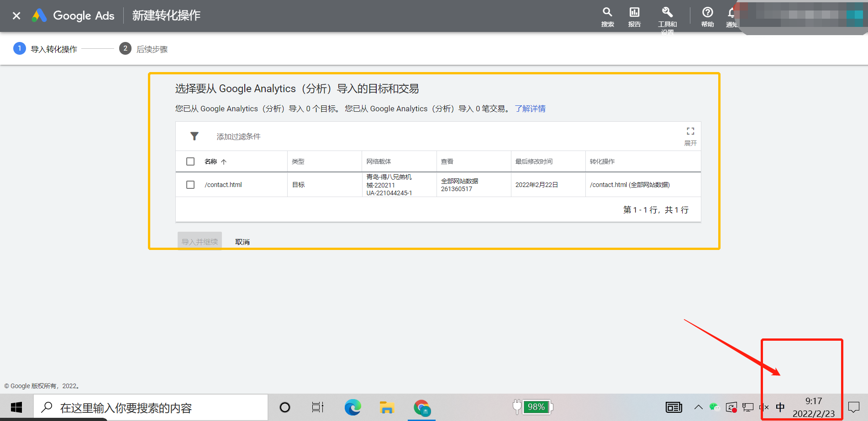
Task: Click the 2022年2月22日 date cell
Action: coord(537,185)
